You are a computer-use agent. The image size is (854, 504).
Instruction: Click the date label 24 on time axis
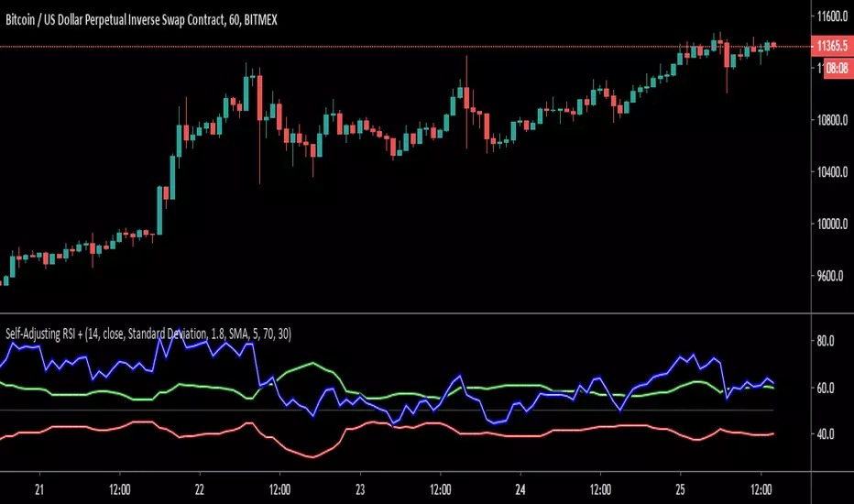point(520,489)
